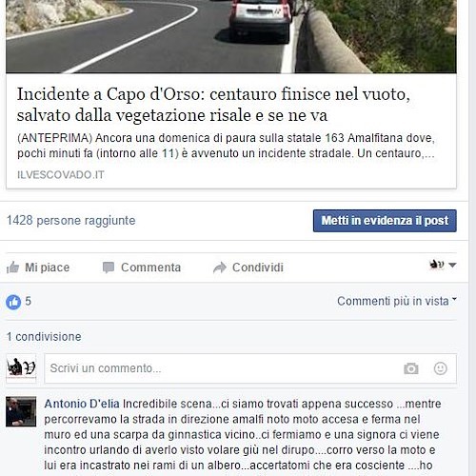
Task: Click the Mi piace thumbs-up icon
Action: click(13, 268)
